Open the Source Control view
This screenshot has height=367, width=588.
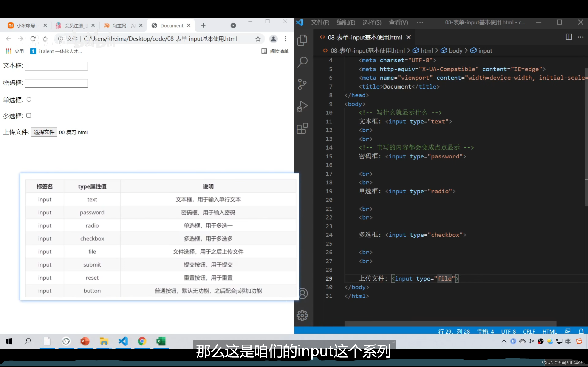pyautogui.click(x=302, y=84)
